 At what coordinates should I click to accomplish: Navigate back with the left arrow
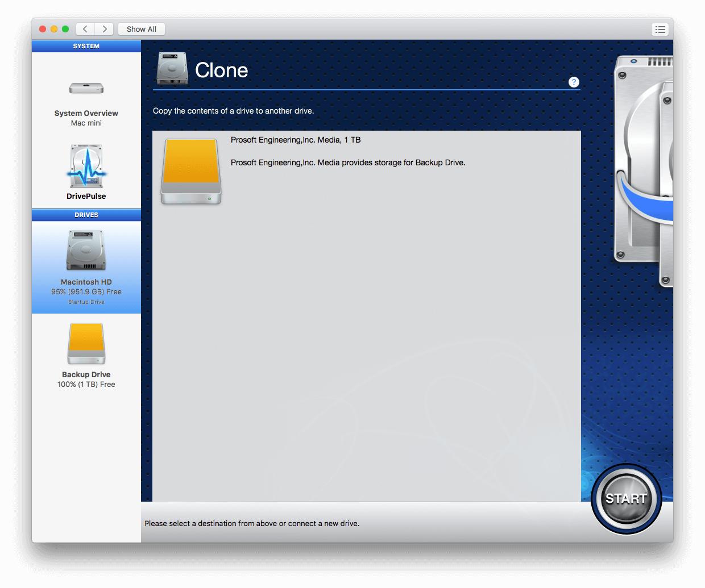click(x=85, y=29)
